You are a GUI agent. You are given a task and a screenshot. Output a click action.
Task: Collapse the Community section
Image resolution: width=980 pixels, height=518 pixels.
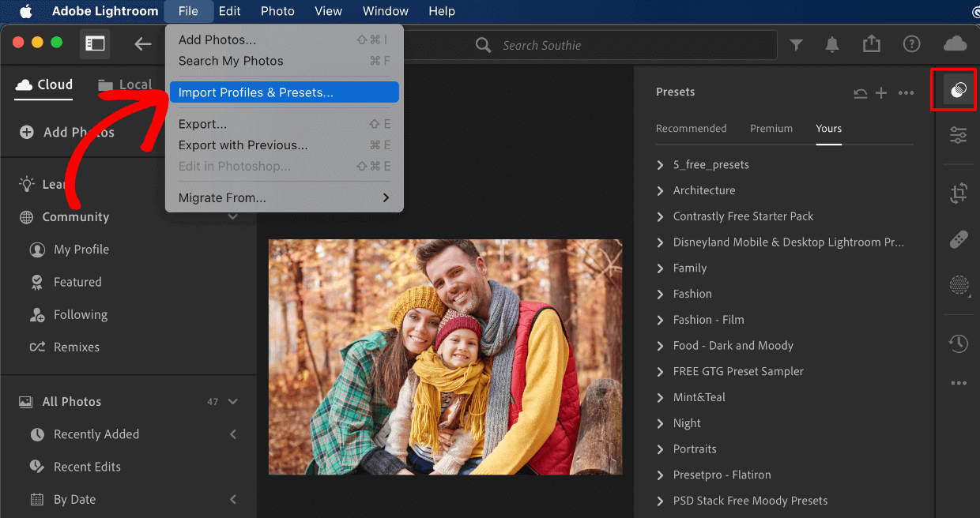pyautogui.click(x=232, y=216)
